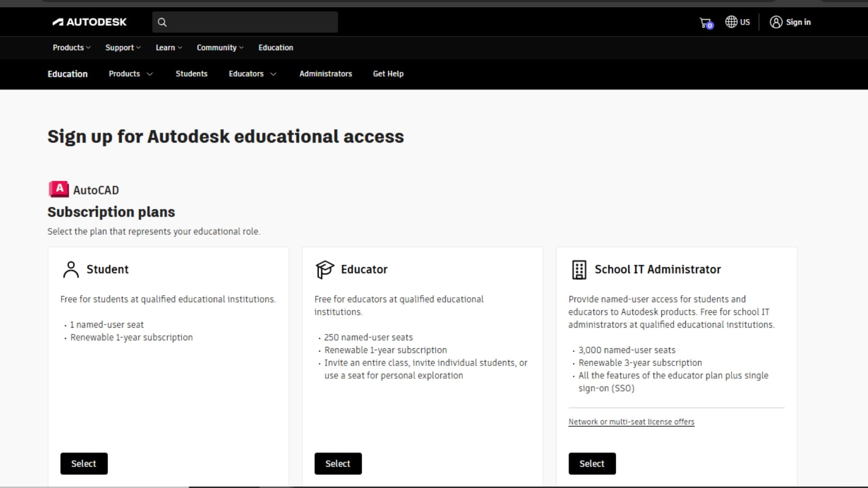The image size is (868, 488).
Task: Expand the Support menu dropdown
Action: [123, 47]
